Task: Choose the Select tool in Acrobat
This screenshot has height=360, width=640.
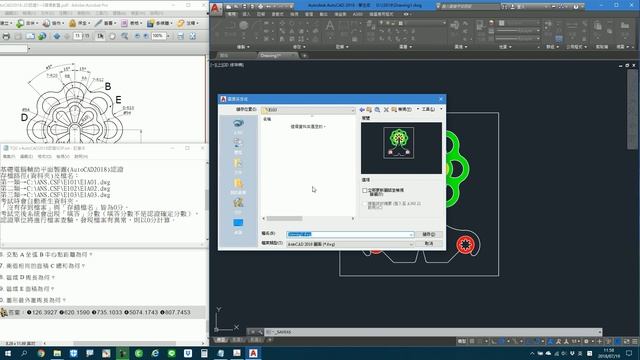Action: [100, 36]
